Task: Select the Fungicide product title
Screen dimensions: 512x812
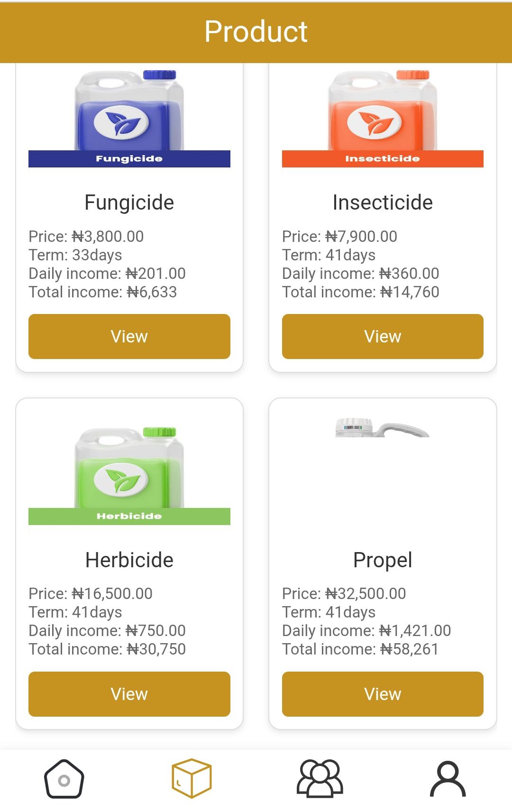Action: pos(129,203)
